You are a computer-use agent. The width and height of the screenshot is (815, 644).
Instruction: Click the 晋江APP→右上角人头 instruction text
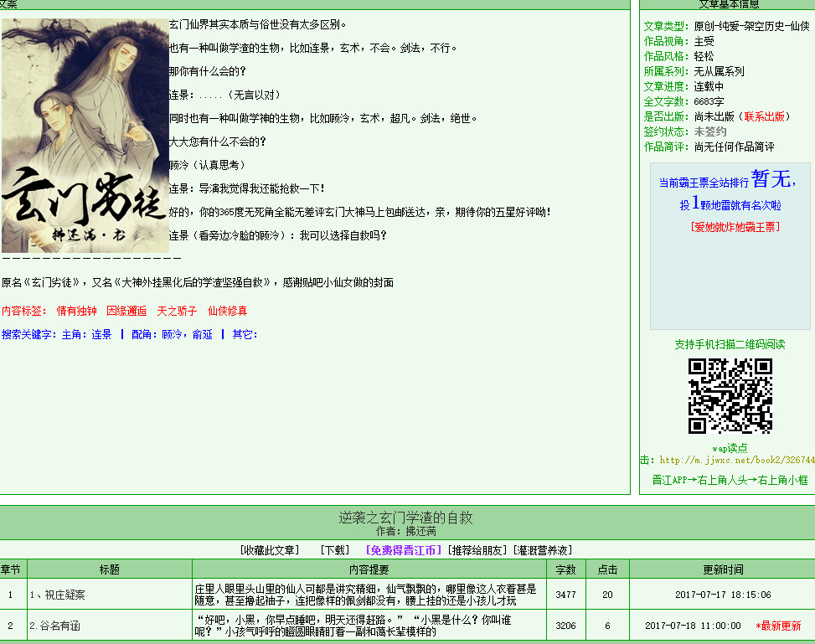click(x=730, y=480)
